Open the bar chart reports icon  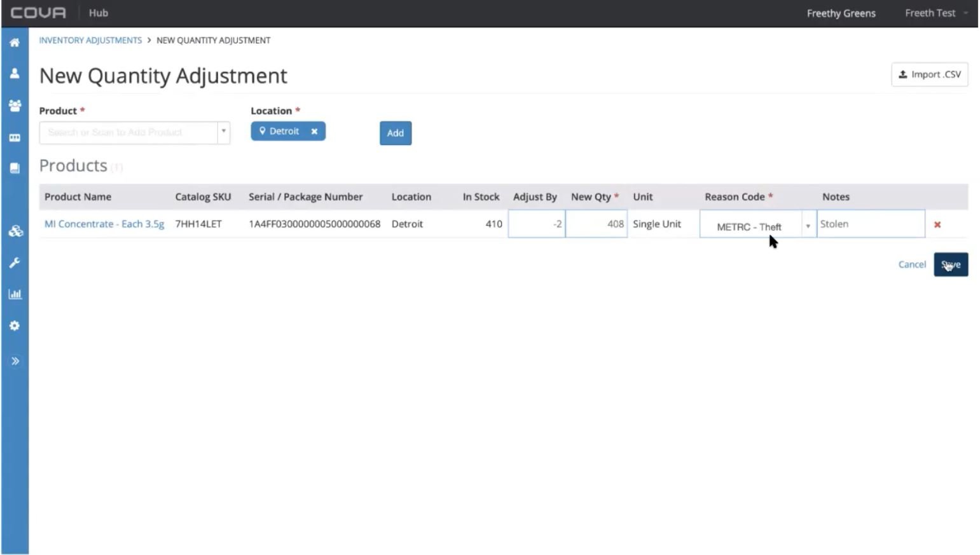15,294
